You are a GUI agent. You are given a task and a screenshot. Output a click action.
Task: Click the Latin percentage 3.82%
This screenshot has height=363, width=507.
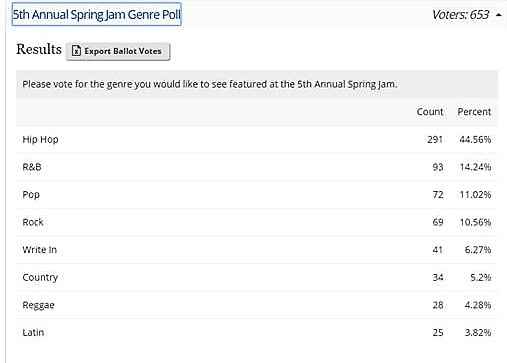coord(478,333)
